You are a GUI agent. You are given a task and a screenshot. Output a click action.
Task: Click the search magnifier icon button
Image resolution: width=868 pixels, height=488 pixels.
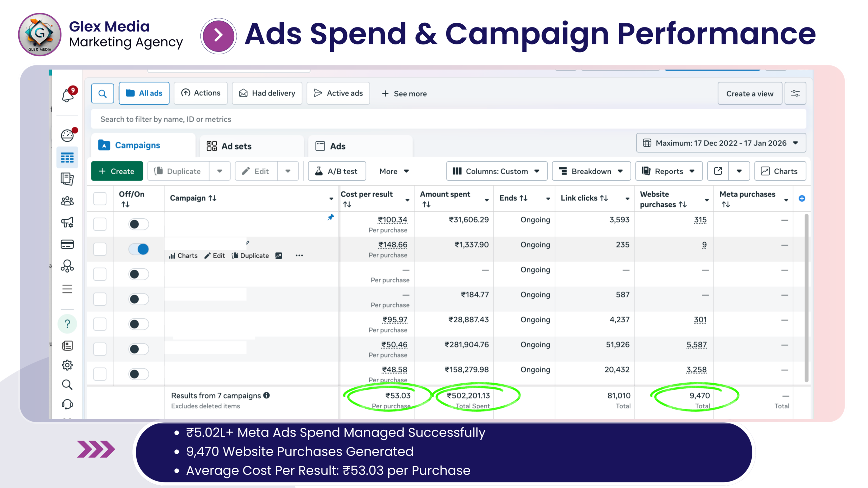point(102,93)
